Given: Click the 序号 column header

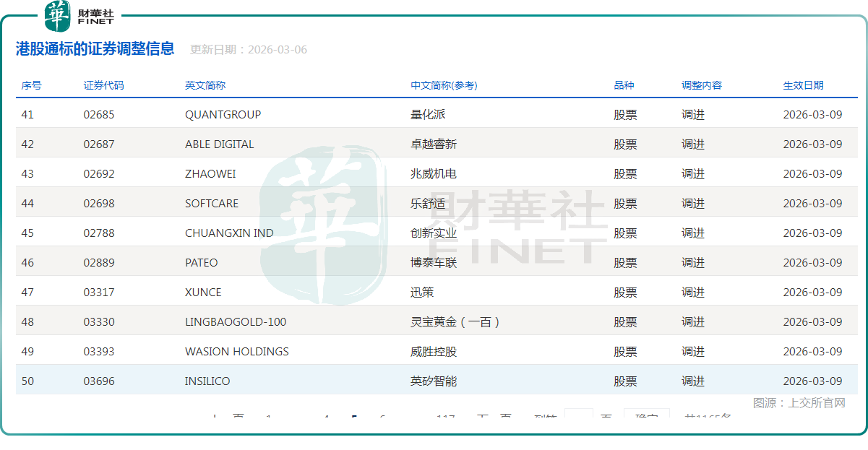Looking at the screenshot, I should coord(31,85).
